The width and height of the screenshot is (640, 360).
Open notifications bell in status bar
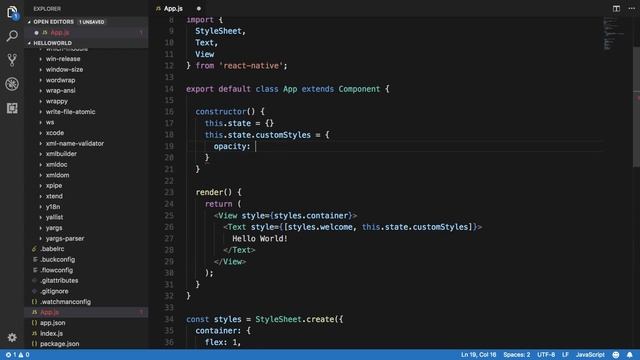click(x=629, y=355)
